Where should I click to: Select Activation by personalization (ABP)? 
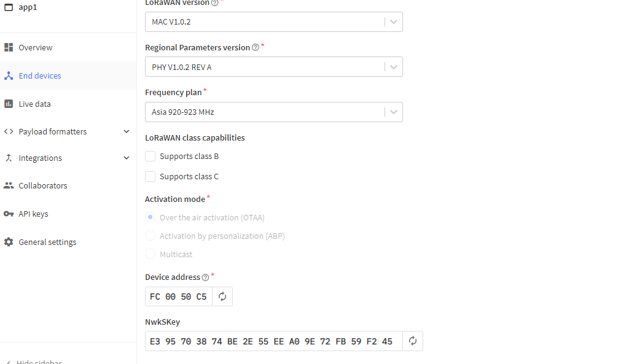pyautogui.click(x=150, y=235)
